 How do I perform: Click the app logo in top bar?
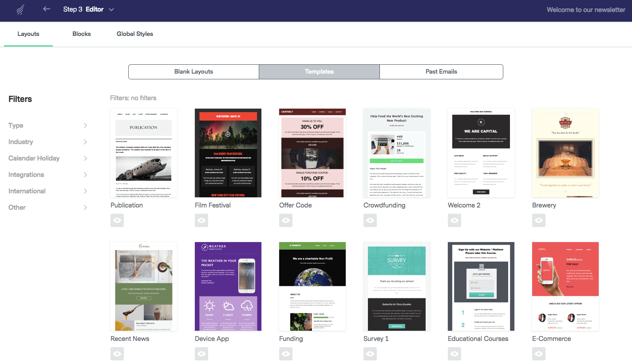[x=20, y=10]
